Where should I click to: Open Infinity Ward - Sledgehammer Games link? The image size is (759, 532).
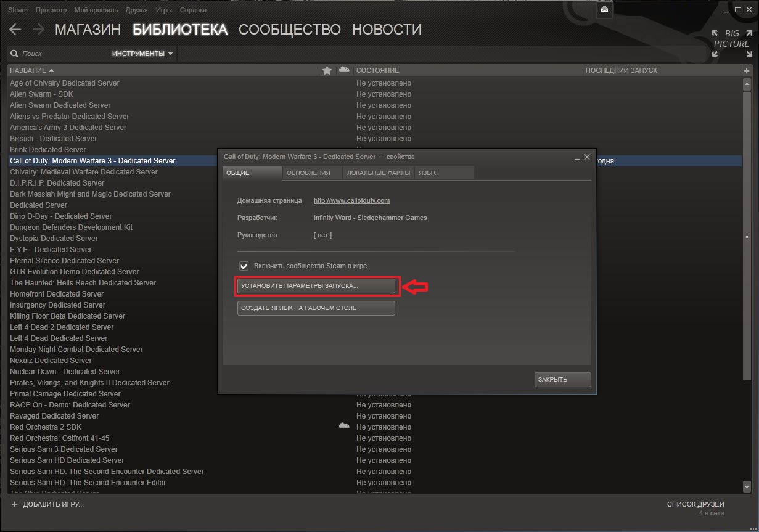(x=370, y=218)
